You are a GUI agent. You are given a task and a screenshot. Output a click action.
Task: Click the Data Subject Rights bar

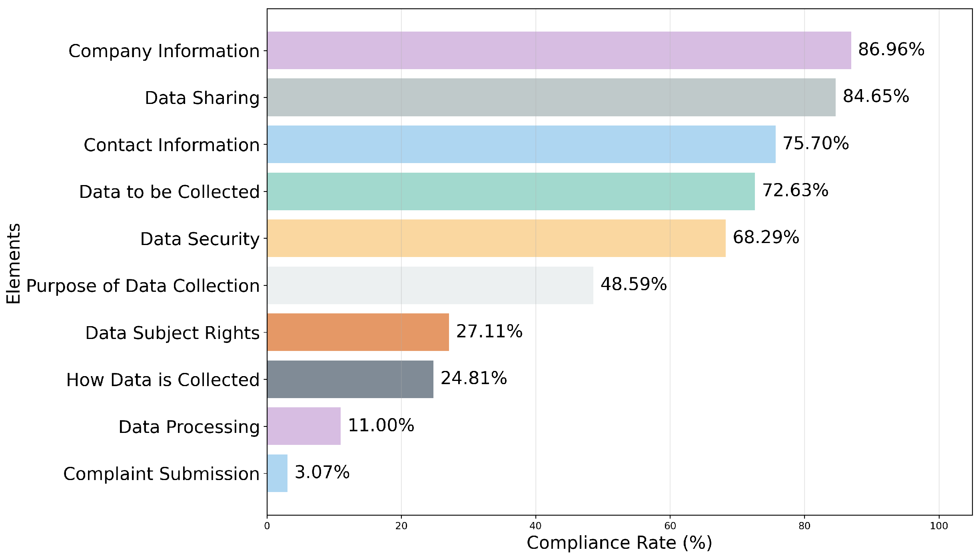click(x=358, y=332)
